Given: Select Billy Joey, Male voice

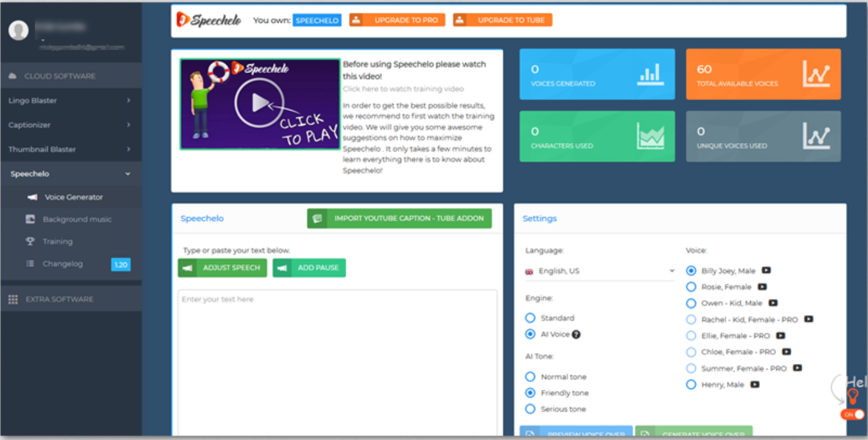Looking at the screenshot, I should click(691, 271).
